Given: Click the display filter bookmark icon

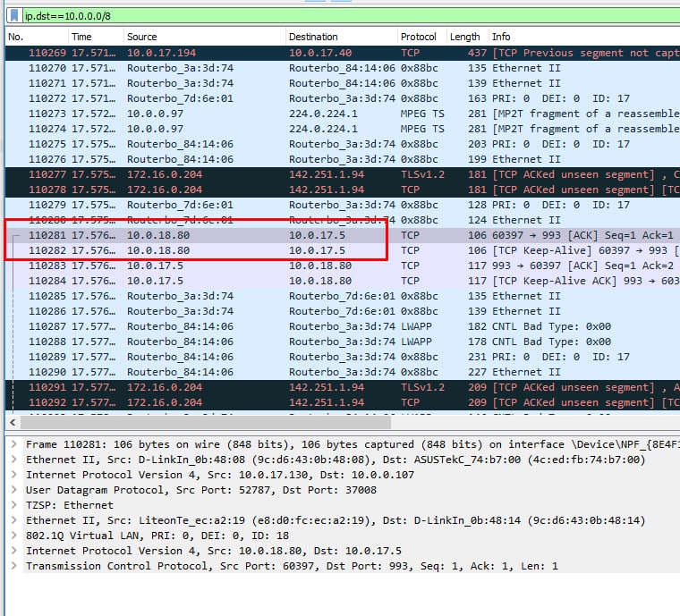Looking at the screenshot, I should click(14, 15).
